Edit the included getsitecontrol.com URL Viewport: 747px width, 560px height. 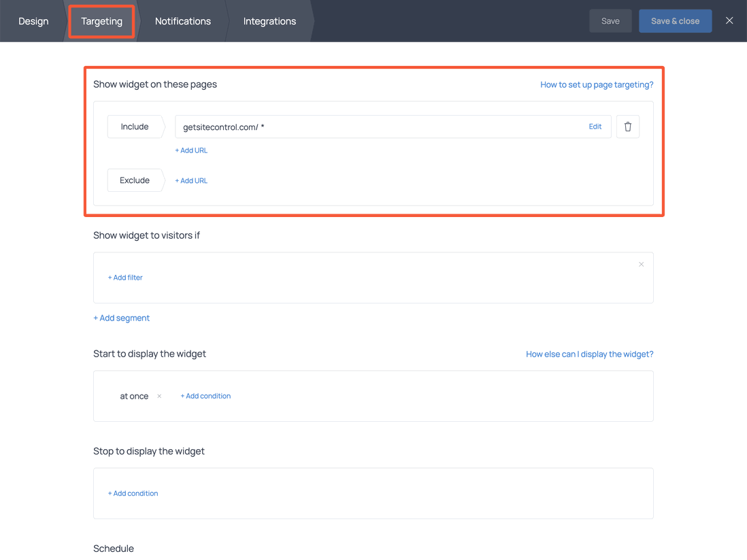[x=595, y=126]
